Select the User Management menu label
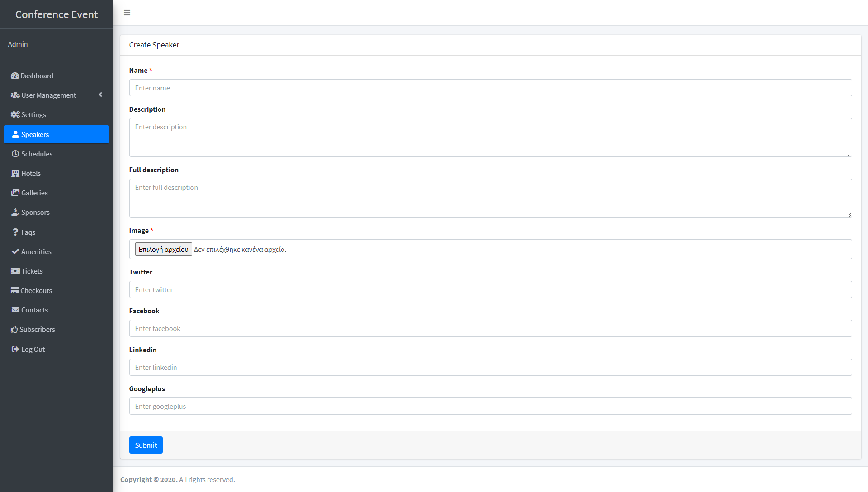868x492 pixels. [x=49, y=95]
